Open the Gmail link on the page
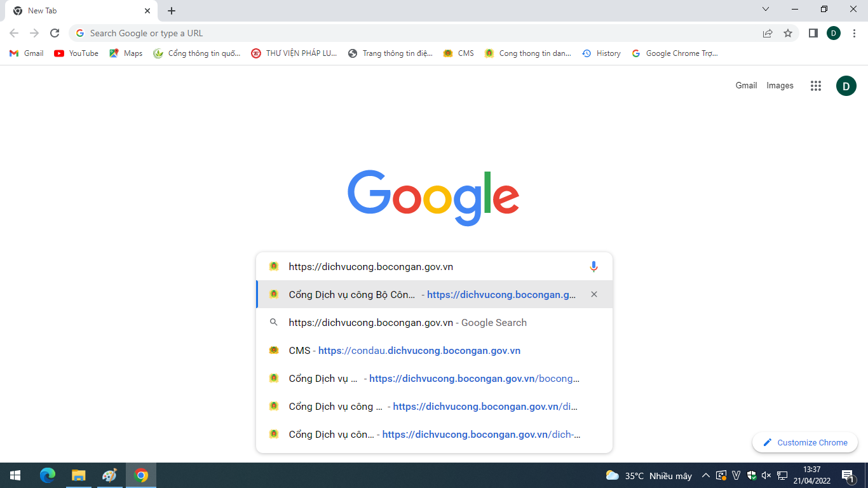Screen dimensions: 868x488 click(x=746, y=85)
